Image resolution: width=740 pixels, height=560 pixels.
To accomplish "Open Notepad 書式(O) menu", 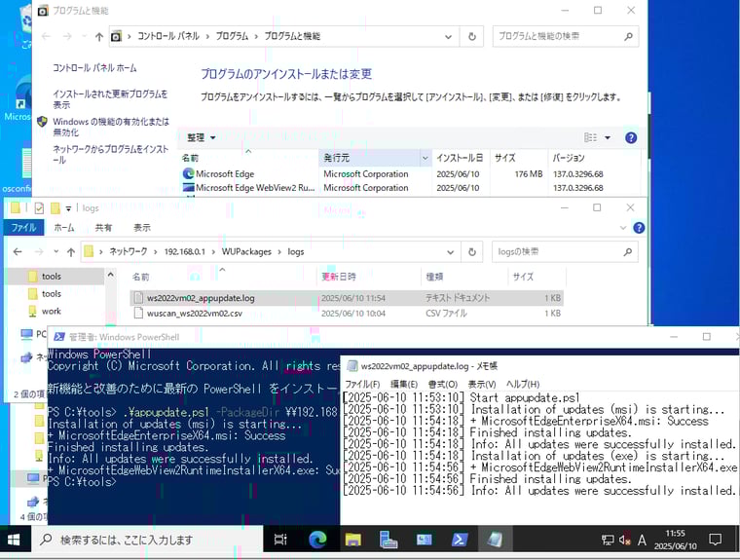I will click(x=443, y=384).
